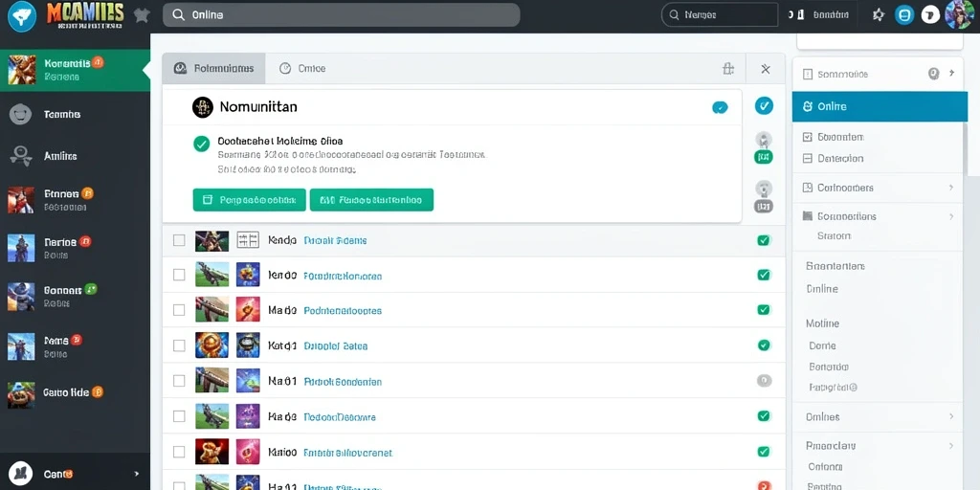Image resolution: width=980 pixels, height=490 pixels.
Task: Click the user avatar in the top-right corner
Action: [959, 15]
